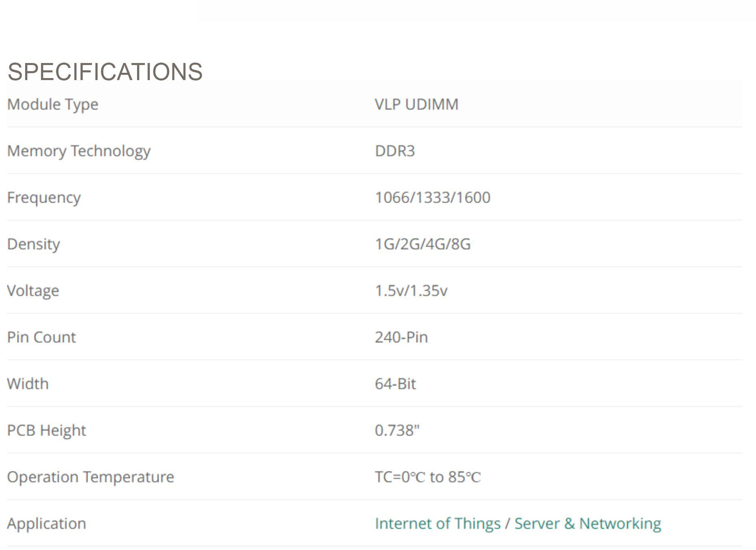Open the Internet of Things link
Viewport: 756px width, 550px height.
point(438,524)
